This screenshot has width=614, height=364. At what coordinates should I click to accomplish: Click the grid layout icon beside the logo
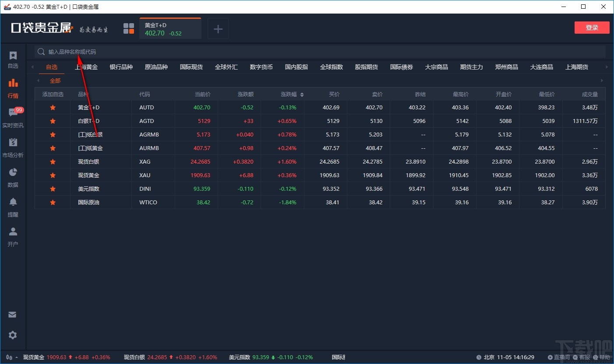[x=128, y=28]
